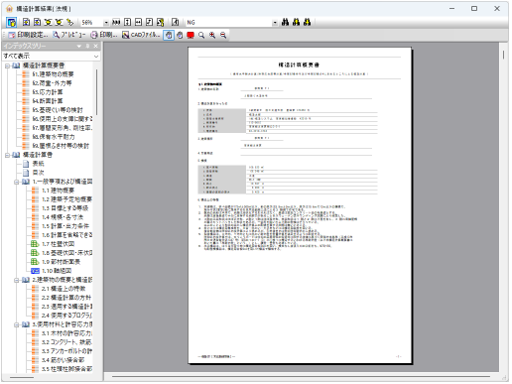Click the document preview vertical scrollbar

503,207
